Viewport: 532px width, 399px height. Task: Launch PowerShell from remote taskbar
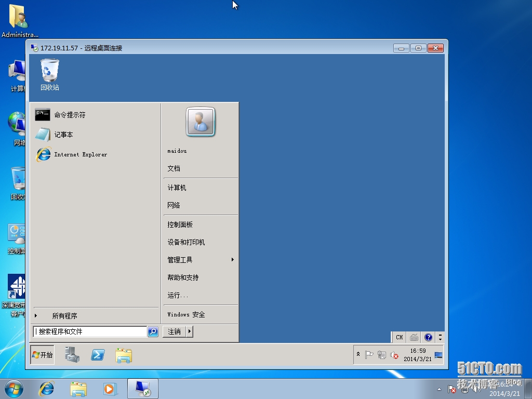click(x=98, y=355)
